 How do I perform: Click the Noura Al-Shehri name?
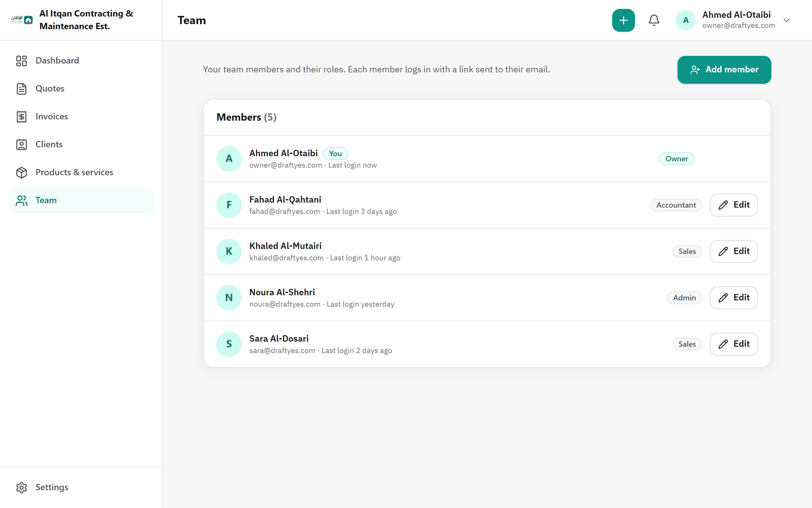tap(282, 292)
